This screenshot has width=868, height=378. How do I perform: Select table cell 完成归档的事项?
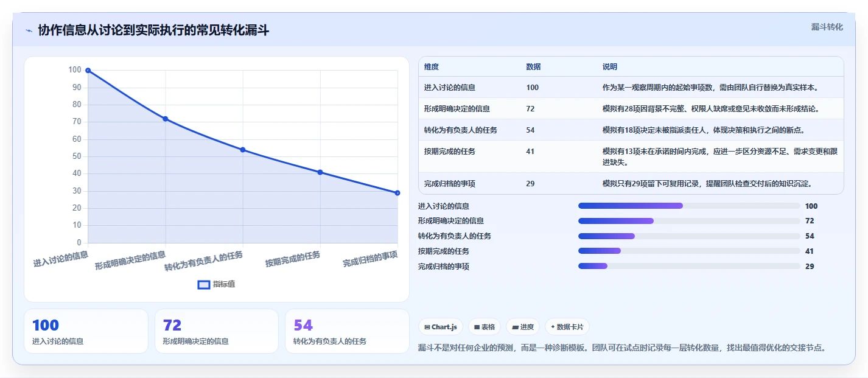click(x=450, y=184)
